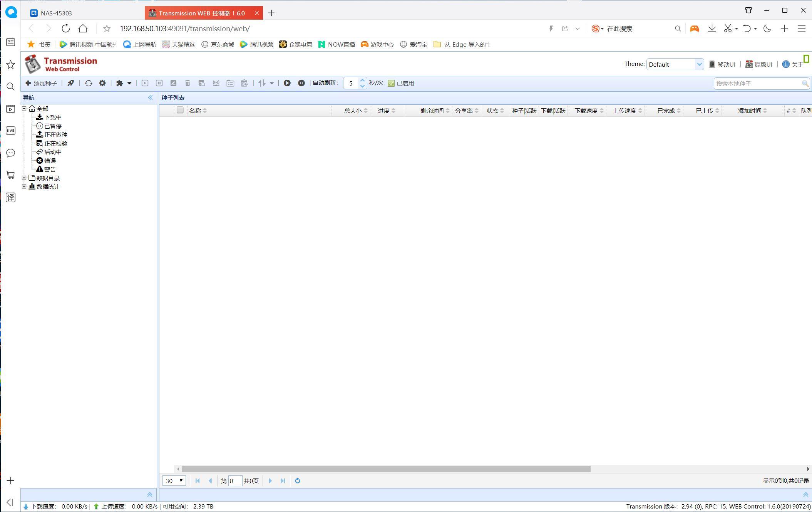This screenshot has height=512, width=812.
Task: Check the select-all torrents checkbox
Action: click(180, 110)
